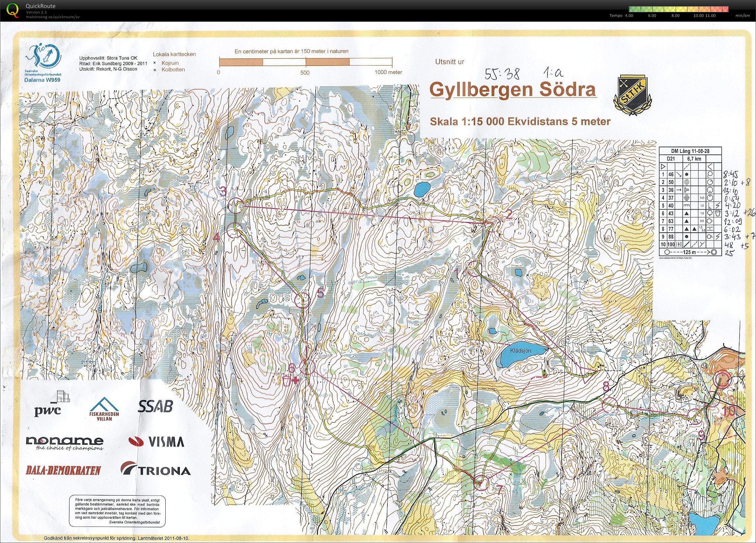The width and height of the screenshot is (756, 543).
Task: Click the SSAB sponsor logo
Action: pos(156,406)
